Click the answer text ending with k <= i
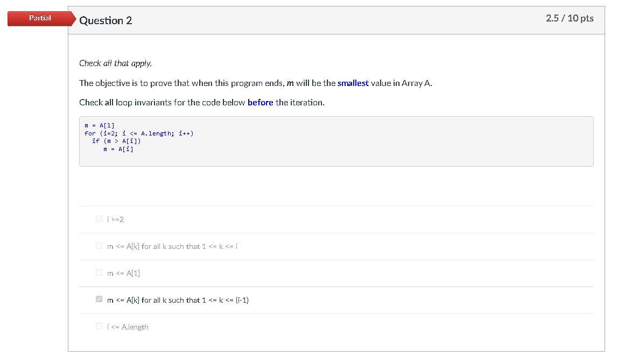The height and width of the screenshot is (364, 617). (x=172, y=246)
